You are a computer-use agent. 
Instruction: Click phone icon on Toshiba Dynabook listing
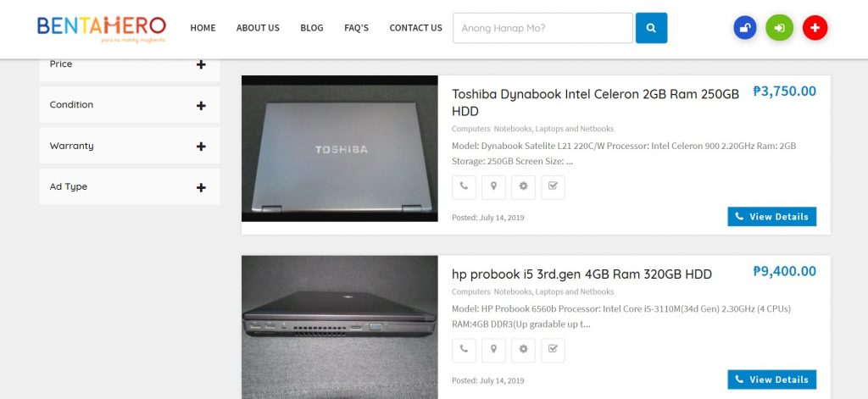(464, 187)
